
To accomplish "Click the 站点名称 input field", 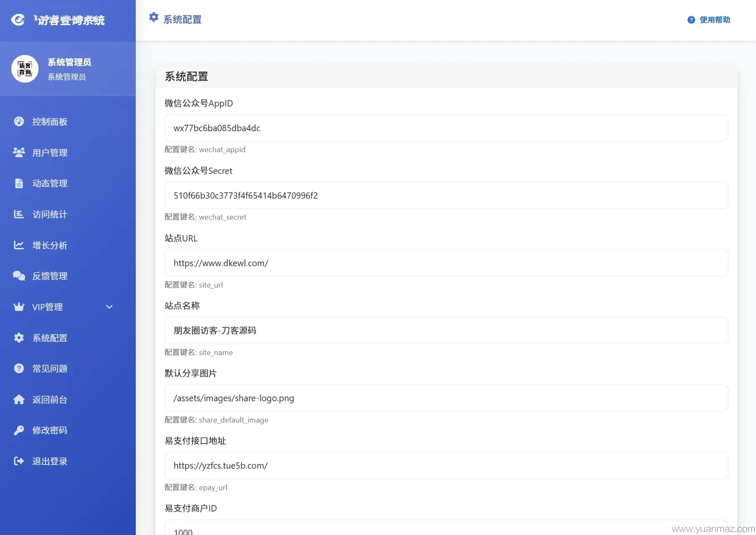I will [x=446, y=330].
